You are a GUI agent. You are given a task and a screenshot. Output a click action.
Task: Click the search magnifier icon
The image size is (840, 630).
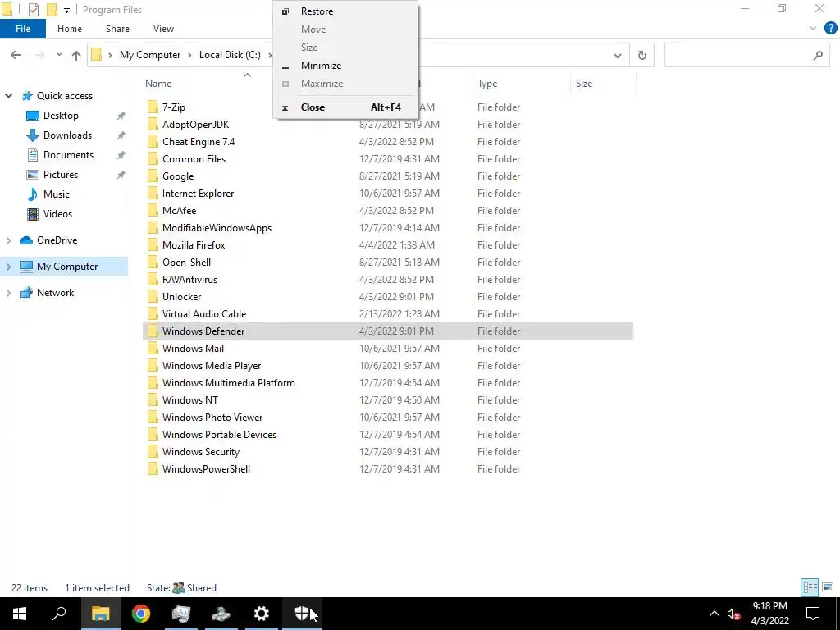pyautogui.click(x=818, y=55)
